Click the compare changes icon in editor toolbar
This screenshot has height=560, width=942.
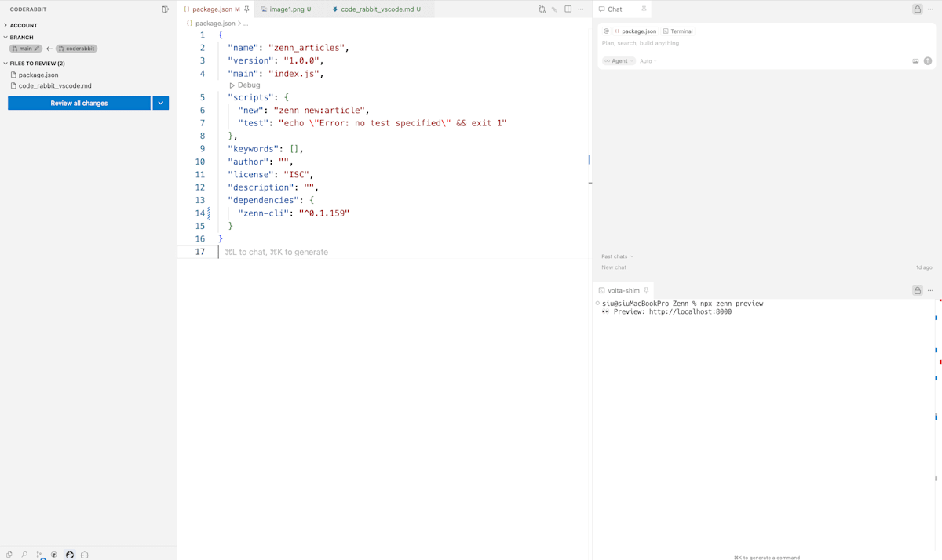[x=542, y=9]
